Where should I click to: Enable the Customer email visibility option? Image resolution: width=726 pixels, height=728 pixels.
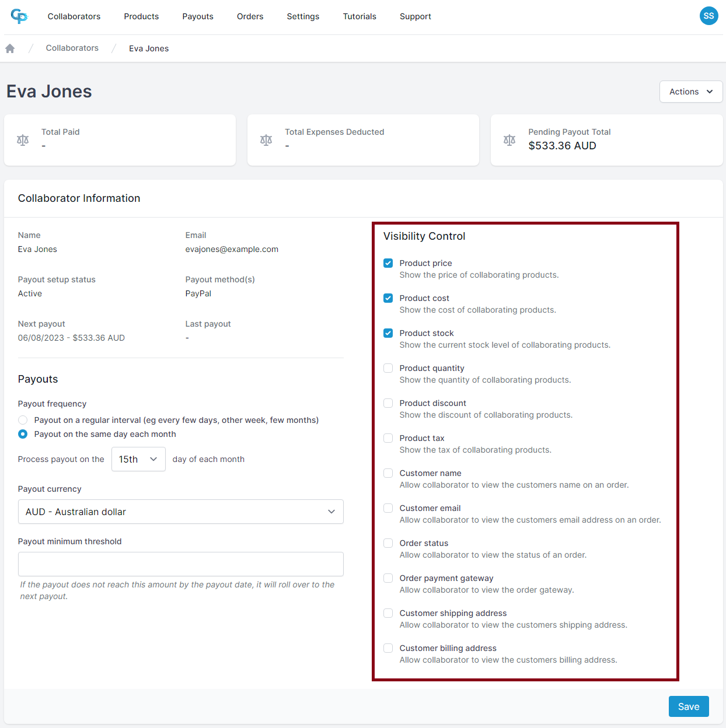coord(388,508)
